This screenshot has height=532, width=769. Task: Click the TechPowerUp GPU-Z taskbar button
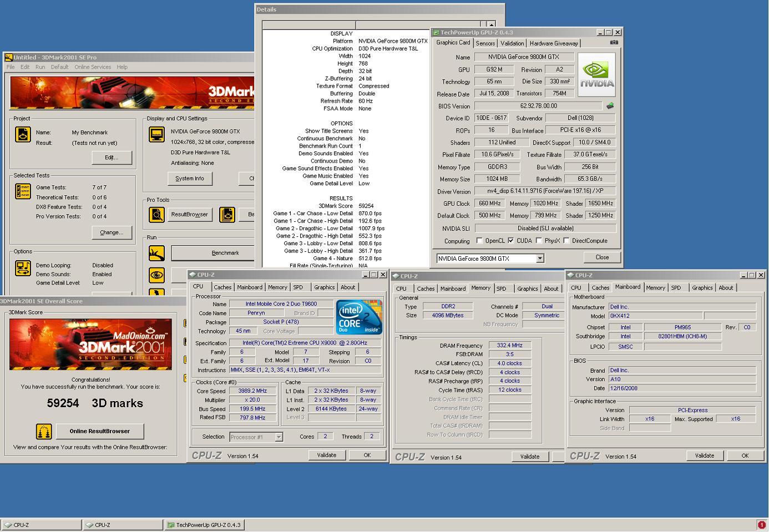pyautogui.click(x=204, y=525)
